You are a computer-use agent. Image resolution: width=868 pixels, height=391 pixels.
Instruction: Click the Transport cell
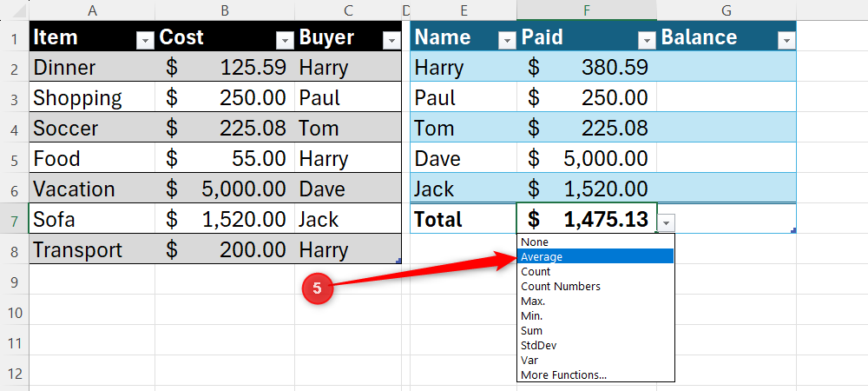tap(92, 249)
